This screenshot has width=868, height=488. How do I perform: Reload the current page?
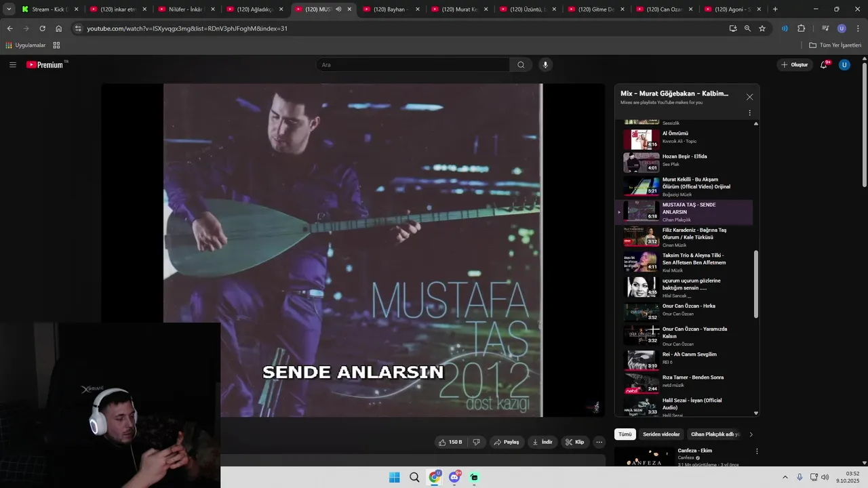(x=42, y=28)
